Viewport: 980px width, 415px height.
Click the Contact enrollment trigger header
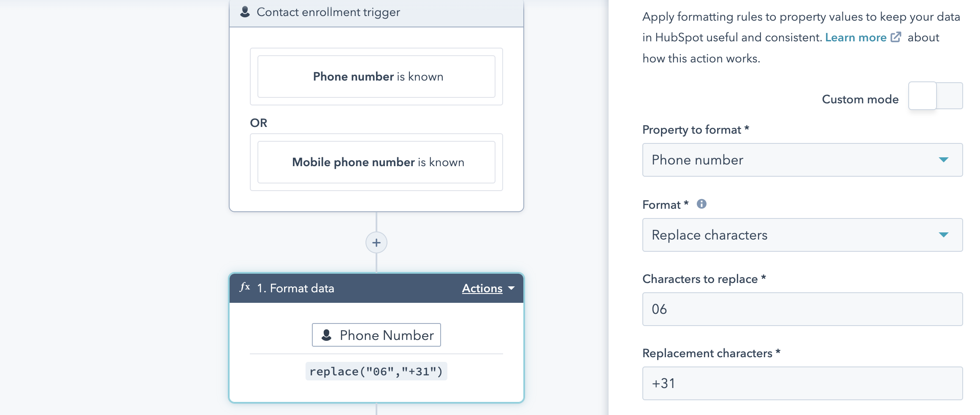click(376, 13)
